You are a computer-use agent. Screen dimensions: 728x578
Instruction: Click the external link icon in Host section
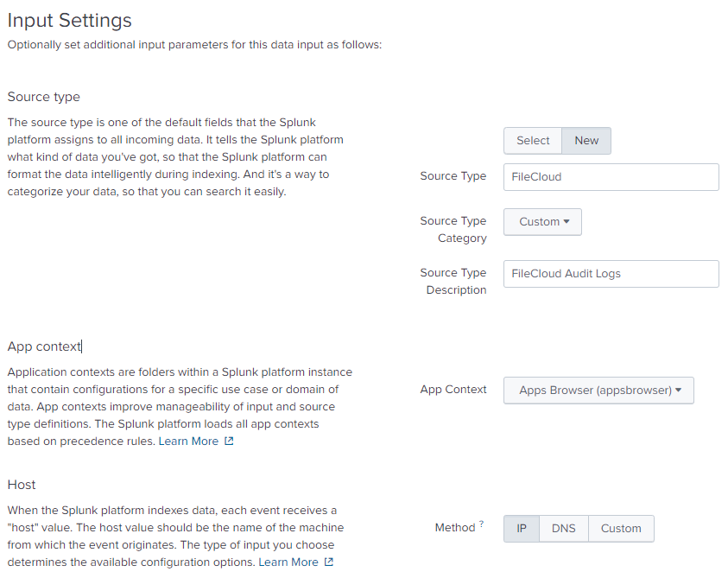pyautogui.click(x=328, y=562)
